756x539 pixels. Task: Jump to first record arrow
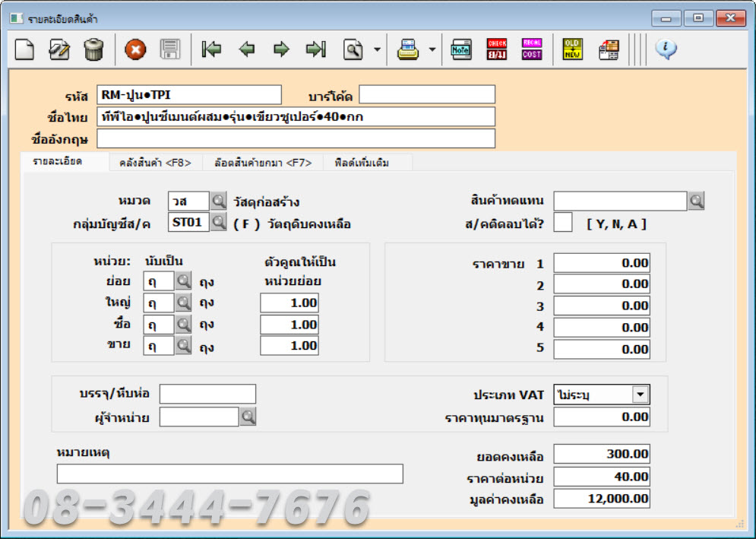click(212, 49)
